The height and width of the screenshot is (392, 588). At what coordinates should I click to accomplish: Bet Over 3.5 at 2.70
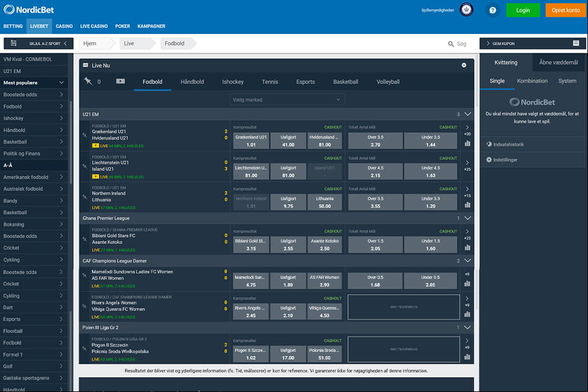(x=375, y=141)
